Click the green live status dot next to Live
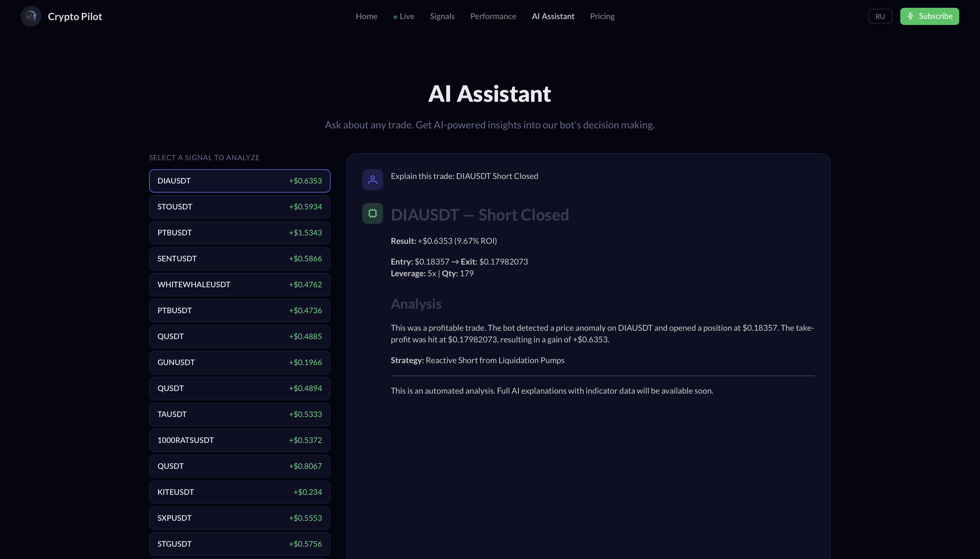Image resolution: width=980 pixels, height=559 pixels. click(x=395, y=17)
